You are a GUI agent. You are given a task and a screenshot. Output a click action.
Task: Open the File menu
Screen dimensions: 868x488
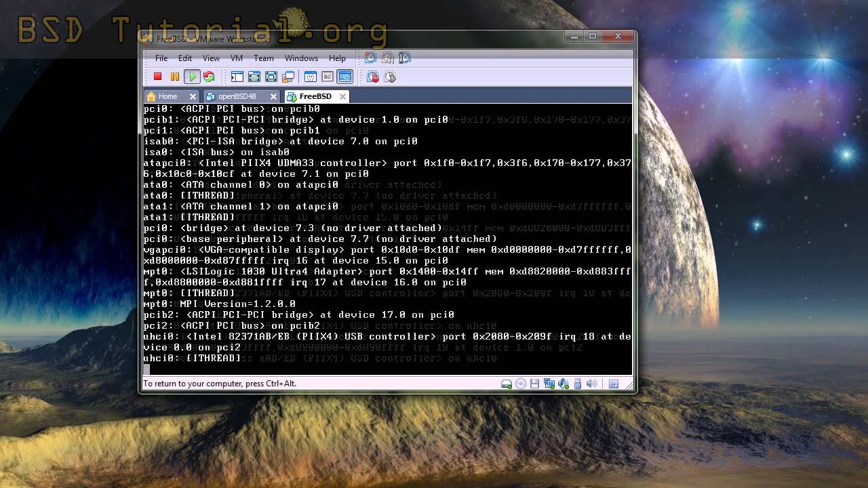161,58
